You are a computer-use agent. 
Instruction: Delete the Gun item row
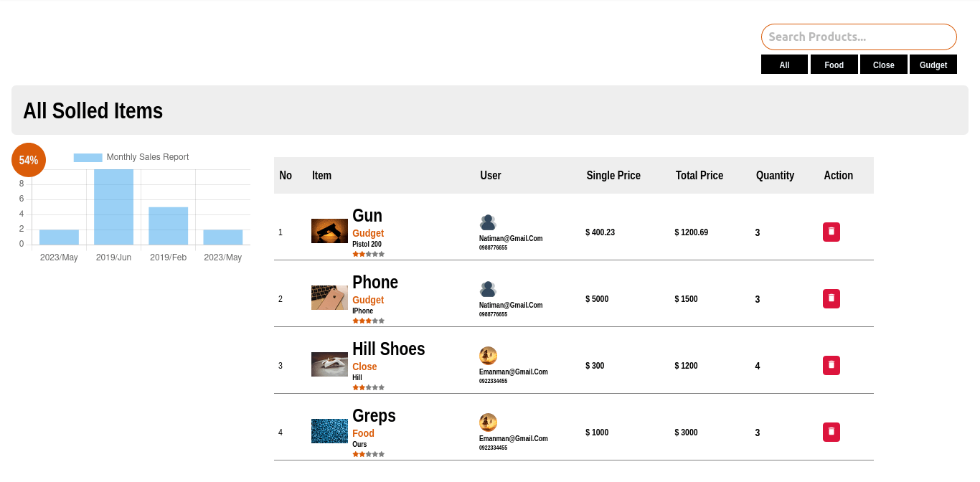click(831, 232)
